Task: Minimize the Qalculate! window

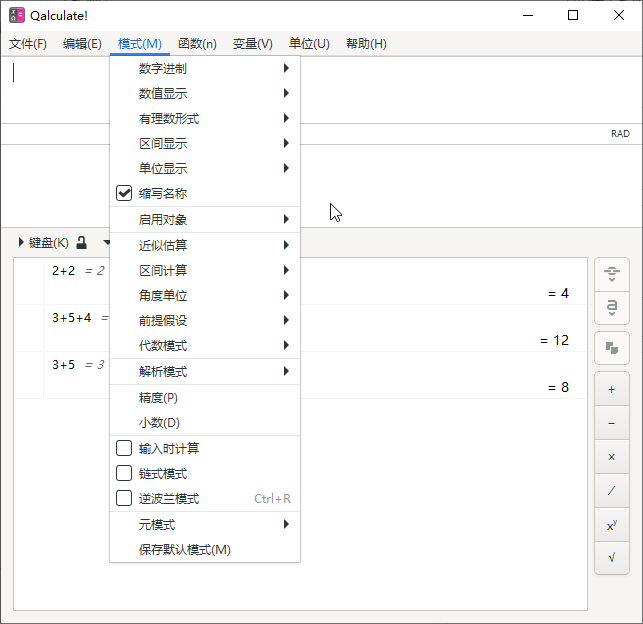Action: [x=528, y=16]
